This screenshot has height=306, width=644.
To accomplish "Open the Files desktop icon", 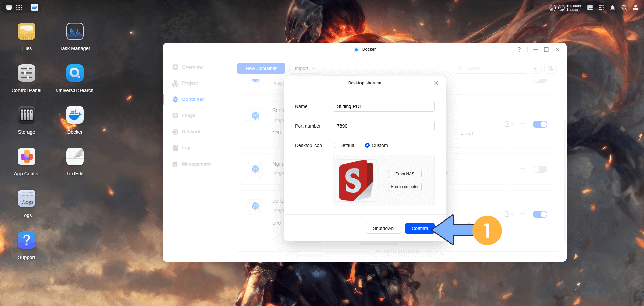I will tap(27, 32).
